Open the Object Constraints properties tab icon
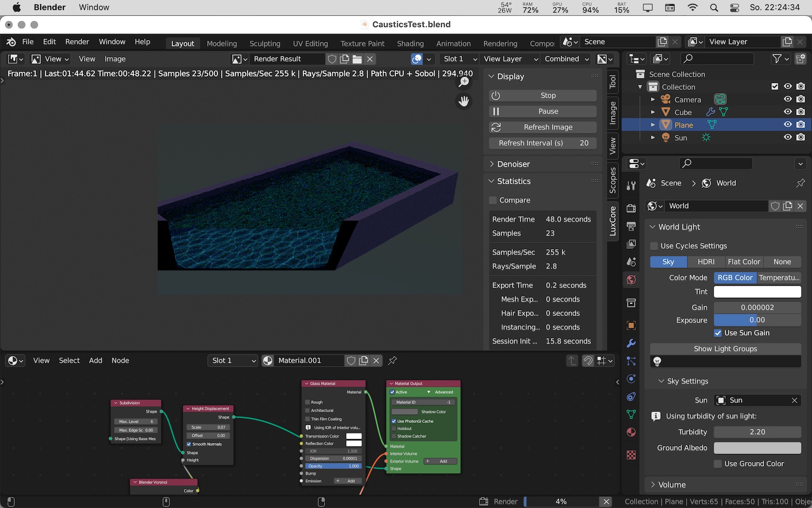Screen dimensions: 812x508 click(x=631, y=397)
